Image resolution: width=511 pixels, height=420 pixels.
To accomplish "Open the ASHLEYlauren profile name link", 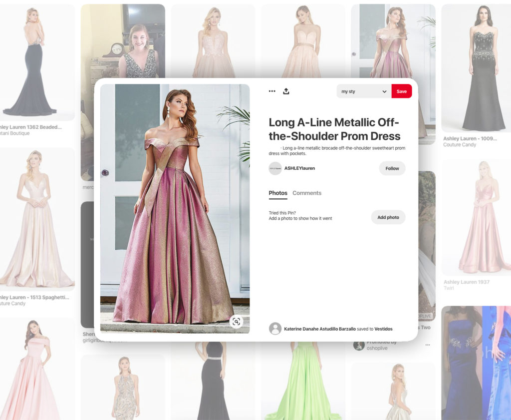I will click(299, 169).
